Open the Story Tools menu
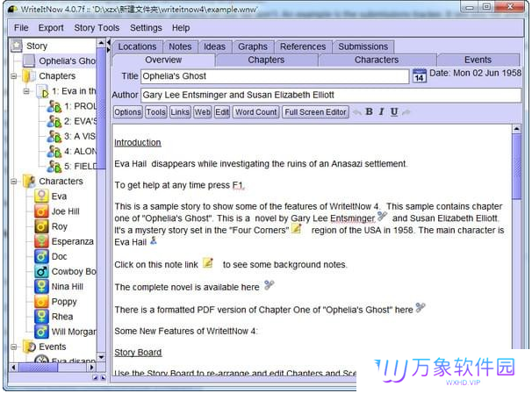Viewport: 532px width, 393px height. point(97,28)
